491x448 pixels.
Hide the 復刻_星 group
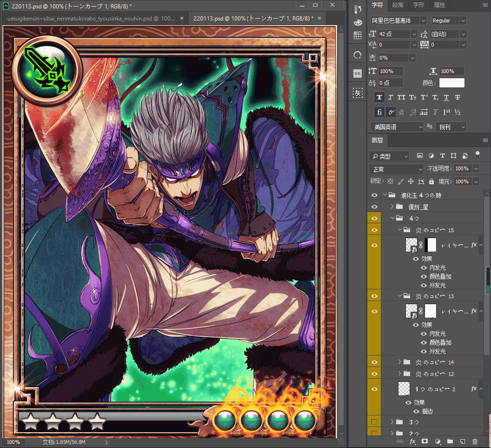(374, 207)
